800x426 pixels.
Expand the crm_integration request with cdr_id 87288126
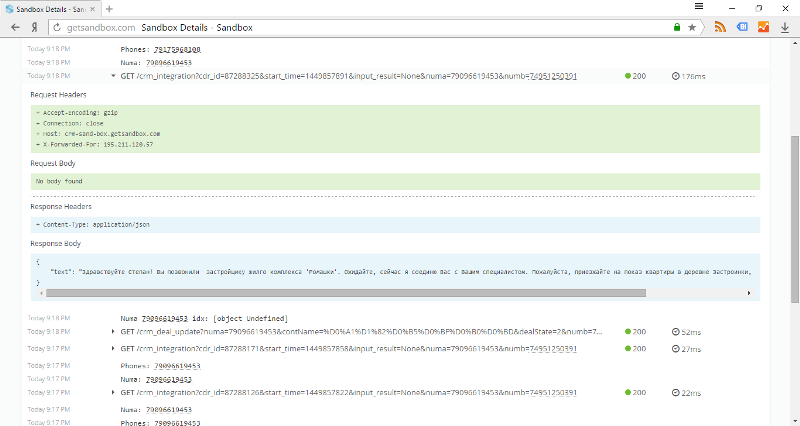pyautogui.click(x=113, y=392)
